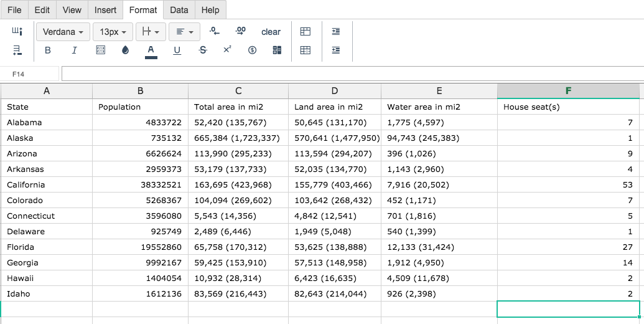This screenshot has height=324, width=644.
Task: Select the California cell
Action: tap(47, 184)
